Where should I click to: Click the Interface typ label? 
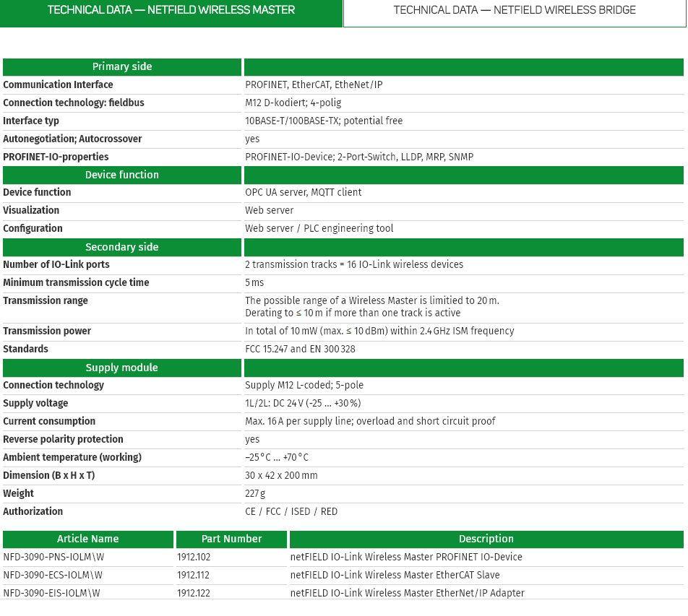(x=31, y=121)
